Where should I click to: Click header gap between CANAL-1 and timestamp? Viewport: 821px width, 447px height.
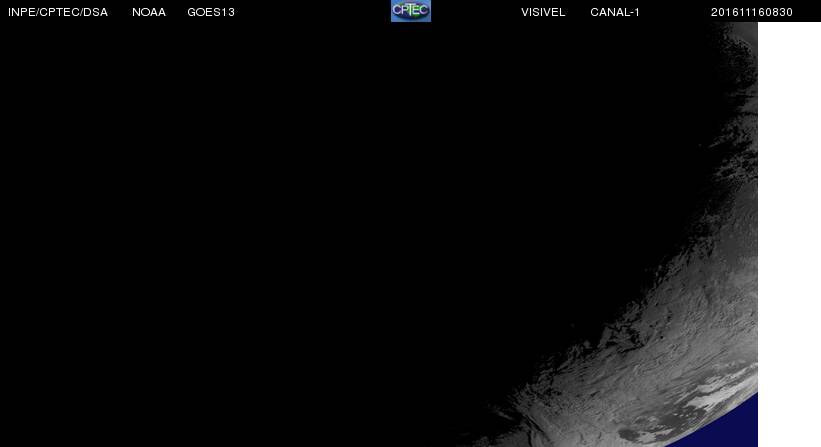675,12
